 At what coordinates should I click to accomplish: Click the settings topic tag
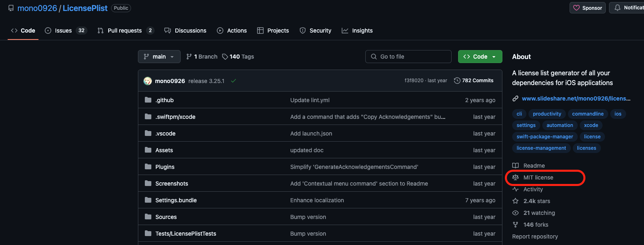pyautogui.click(x=526, y=125)
